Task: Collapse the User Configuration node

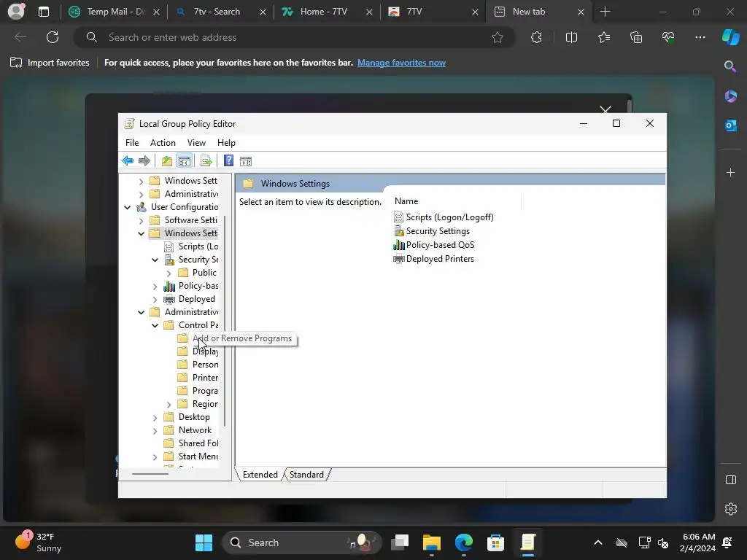Action: tap(127, 207)
